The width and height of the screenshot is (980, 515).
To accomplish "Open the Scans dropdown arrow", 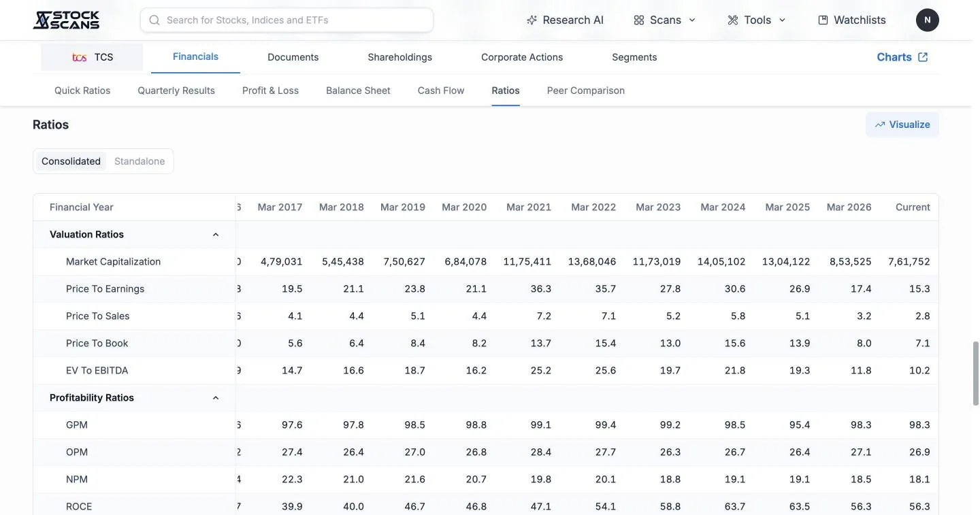I will 692,20.
